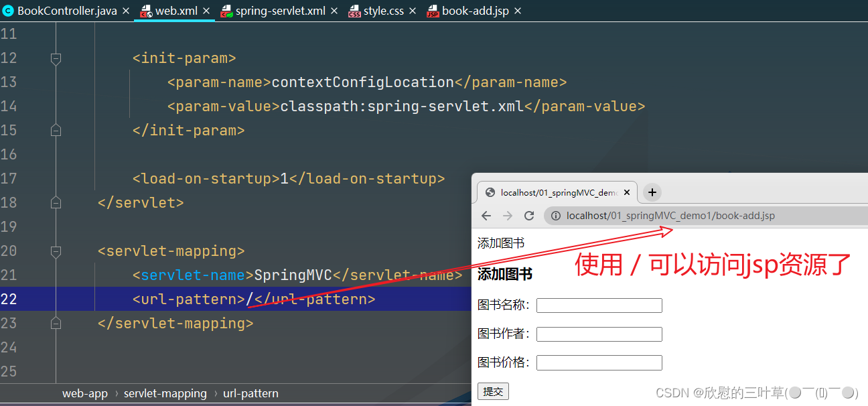
Task: Toggle the fold marker at line 15
Action: tap(56, 130)
